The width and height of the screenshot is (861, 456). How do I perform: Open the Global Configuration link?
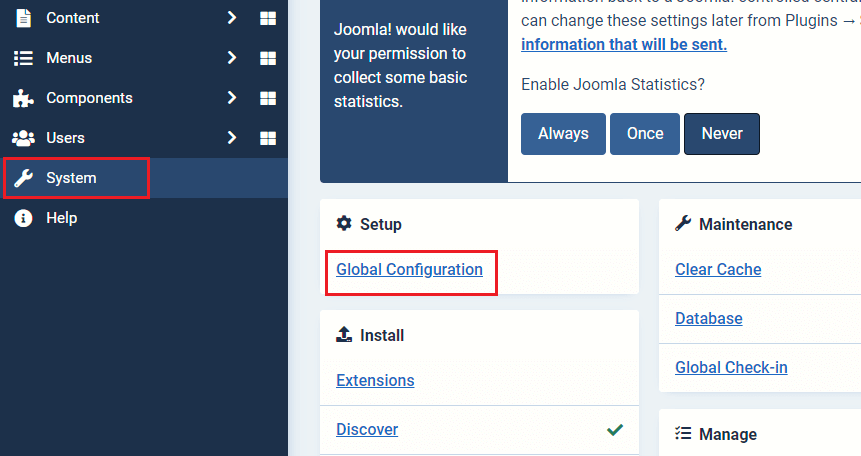tap(409, 269)
